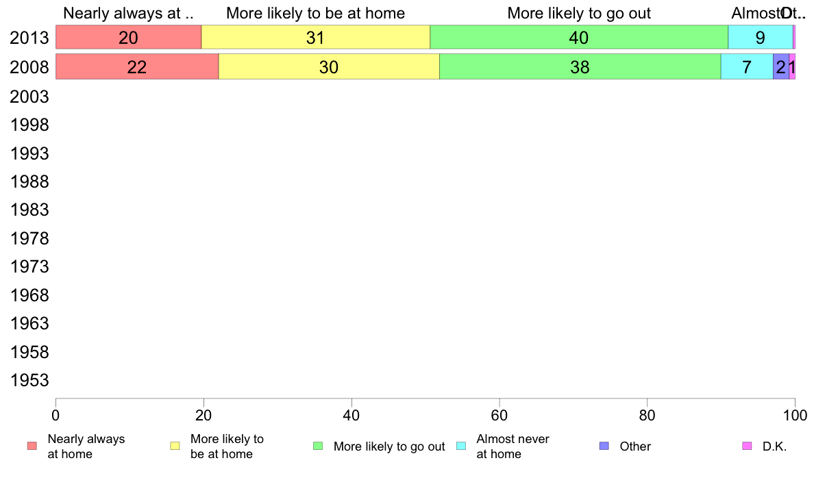814x504 pixels.
Task: Select the 2013 yellow bar segment labeled 31
Action: tap(316, 38)
